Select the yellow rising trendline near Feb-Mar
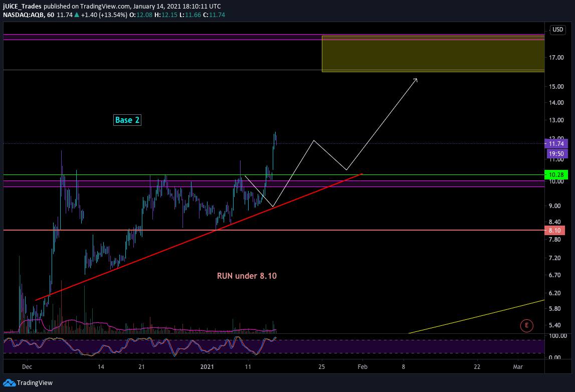This screenshot has height=392, width=575. (x=477, y=316)
